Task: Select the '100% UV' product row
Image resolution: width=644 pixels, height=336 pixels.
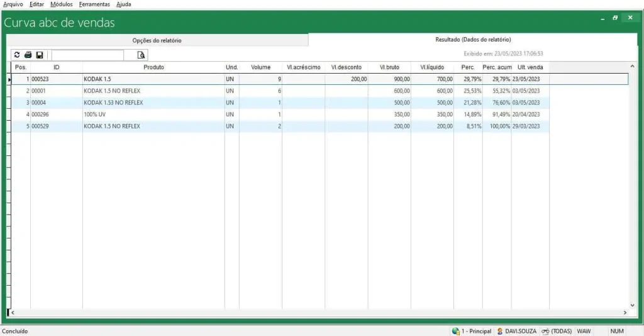Action: pyautogui.click(x=94, y=115)
